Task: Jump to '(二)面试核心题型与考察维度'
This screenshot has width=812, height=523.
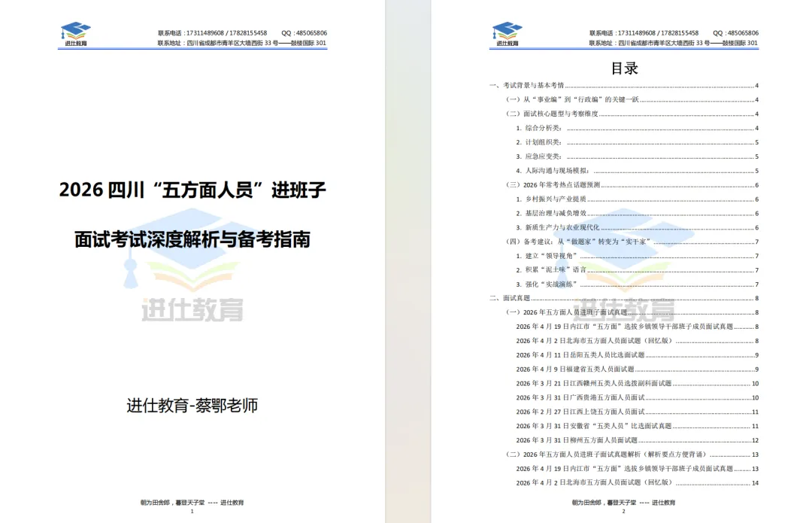Action: pos(632,114)
